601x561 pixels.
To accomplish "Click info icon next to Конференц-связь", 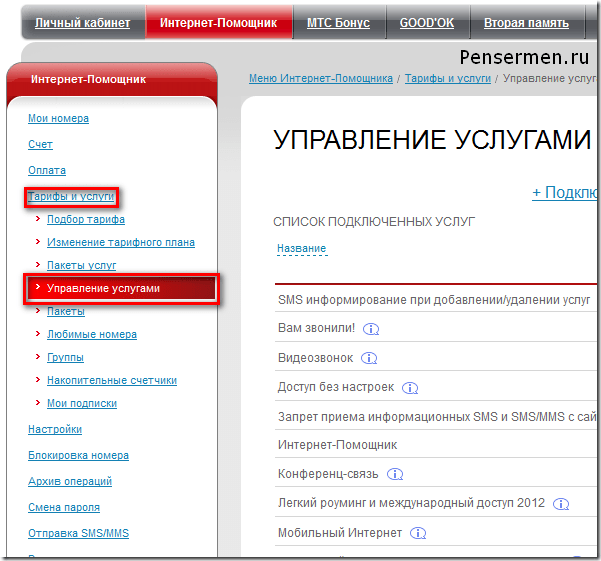I will pos(395,474).
